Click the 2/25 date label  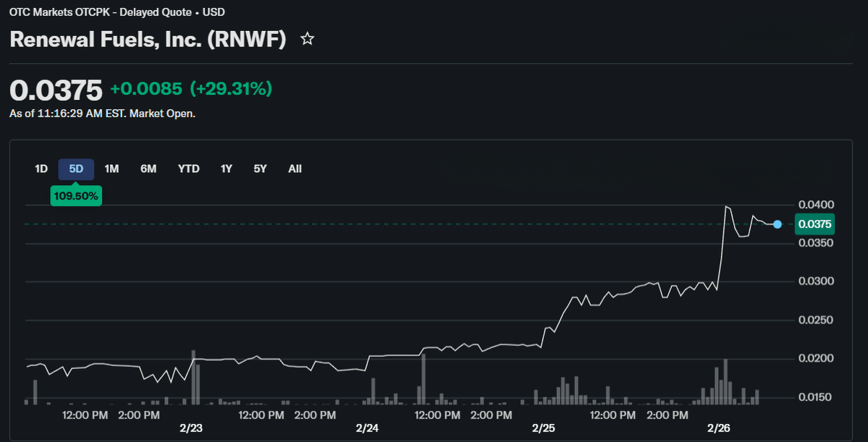click(543, 428)
